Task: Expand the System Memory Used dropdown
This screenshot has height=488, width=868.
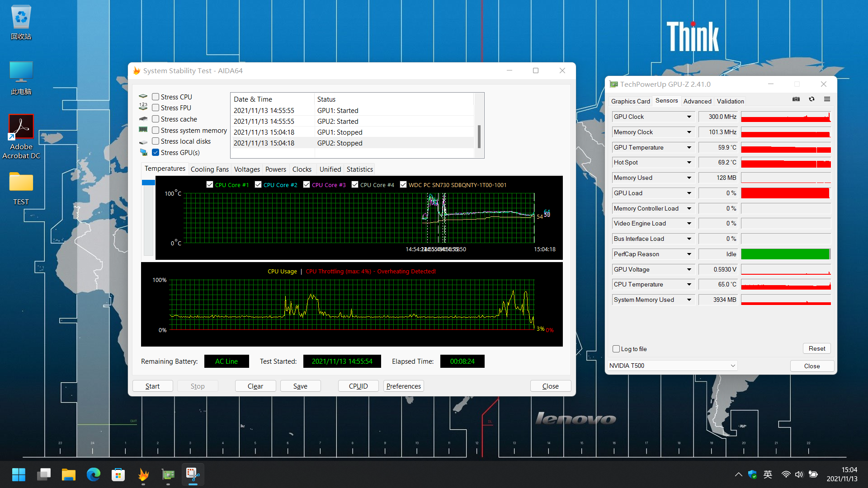Action: [x=689, y=300]
